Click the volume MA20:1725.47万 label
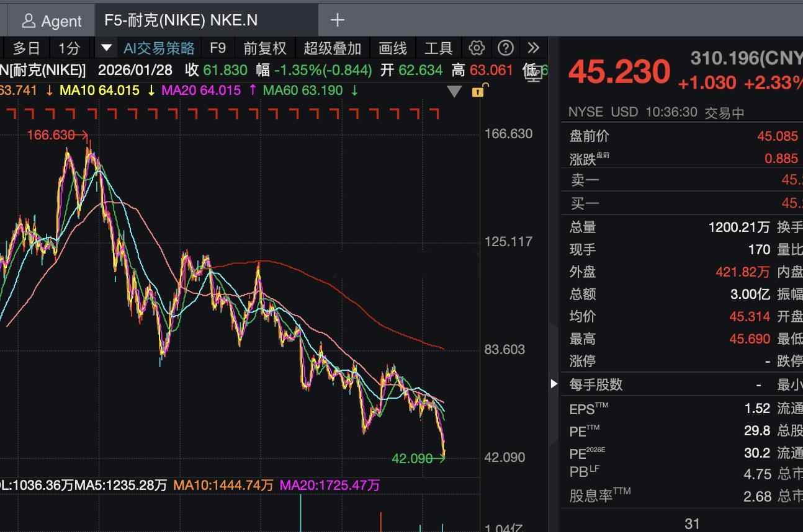 point(330,485)
